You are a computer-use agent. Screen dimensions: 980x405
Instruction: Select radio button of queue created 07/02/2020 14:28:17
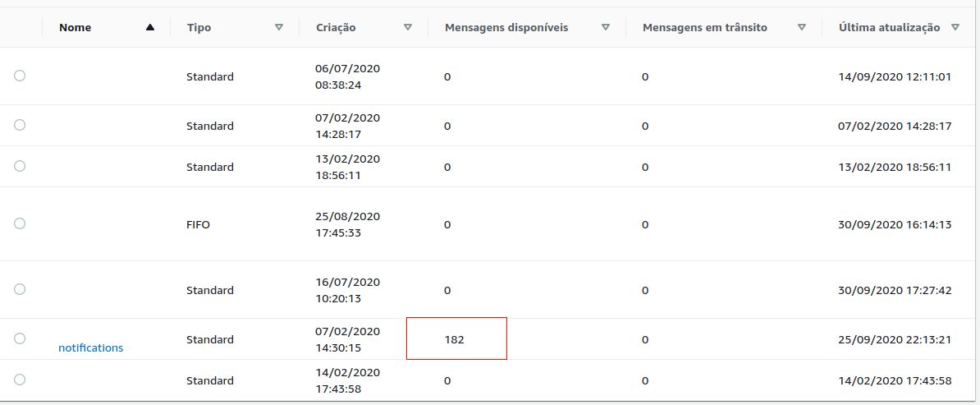click(x=20, y=125)
